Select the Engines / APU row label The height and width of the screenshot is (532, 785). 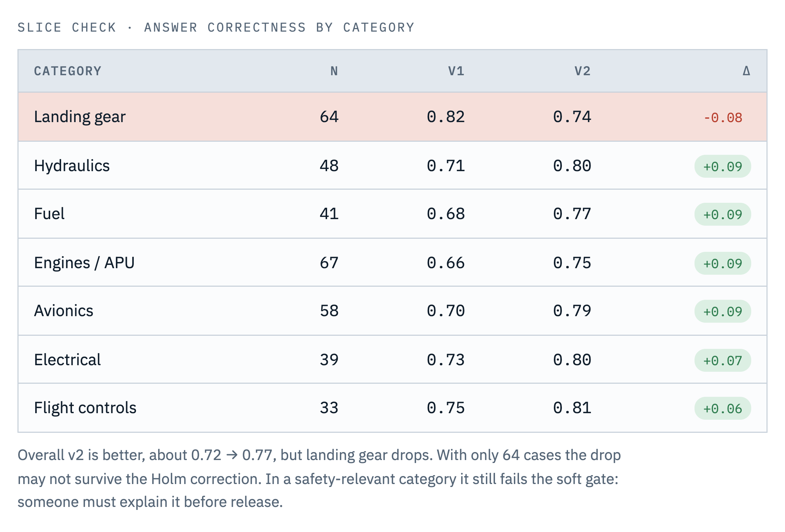tap(84, 263)
